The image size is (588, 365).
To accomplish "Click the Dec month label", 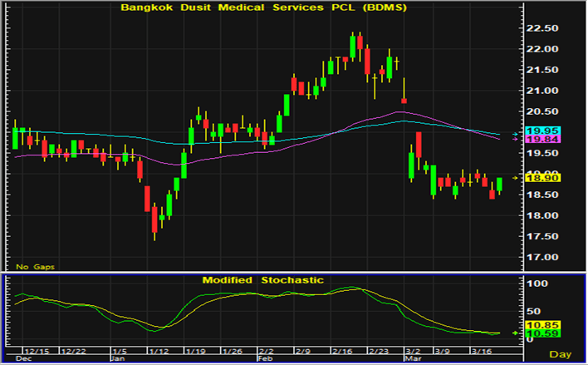I will (25, 358).
